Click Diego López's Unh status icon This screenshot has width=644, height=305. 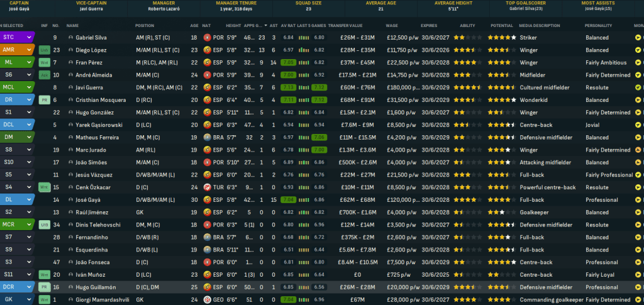(x=45, y=50)
